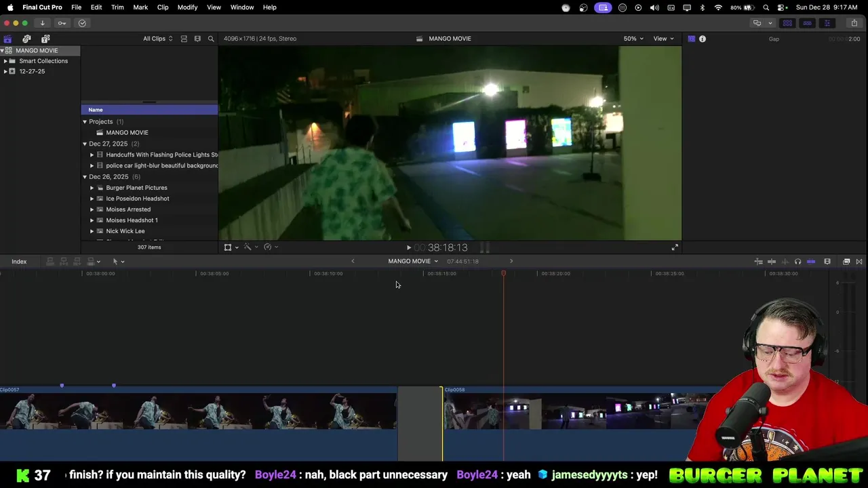This screenshot has width=868, height=488.
Task: Expand Ice Poseidon Headshot clip
Action: (x=92, y=199)
